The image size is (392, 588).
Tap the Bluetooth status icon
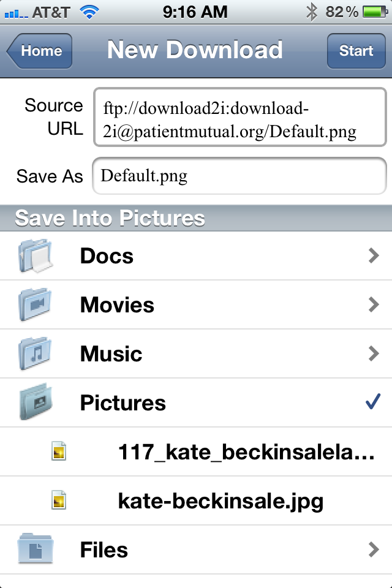click(312, 12)
